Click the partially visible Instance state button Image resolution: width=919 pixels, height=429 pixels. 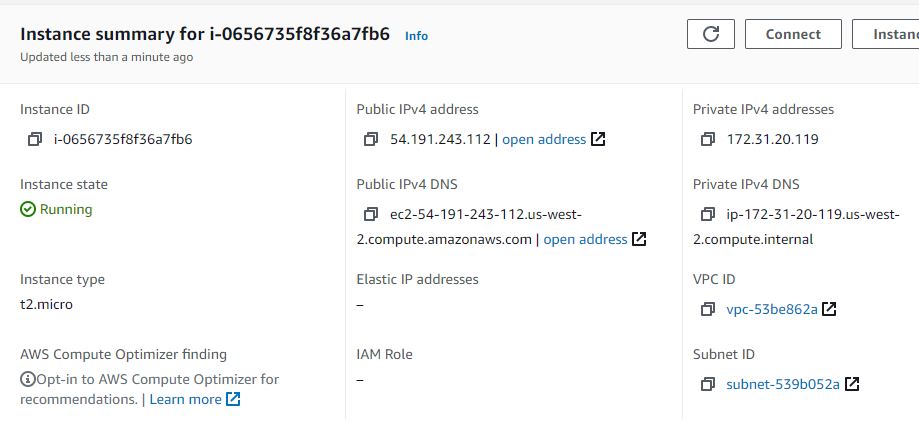(886, 34)
